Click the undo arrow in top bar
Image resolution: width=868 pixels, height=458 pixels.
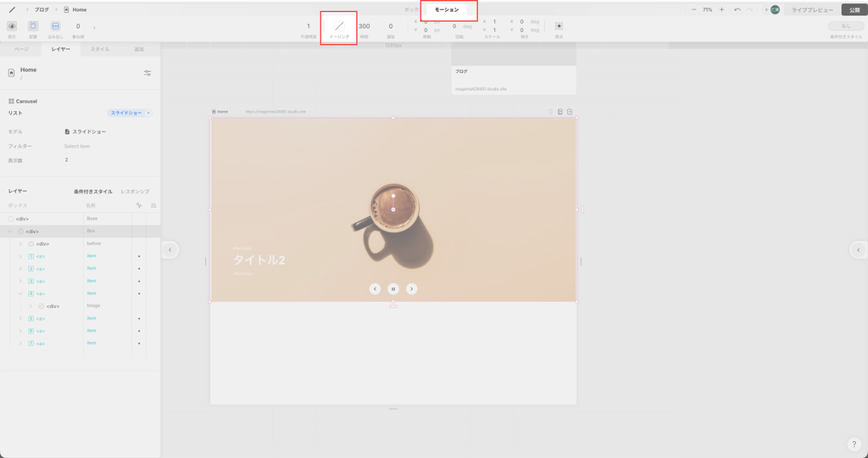(x=737, y=9)
